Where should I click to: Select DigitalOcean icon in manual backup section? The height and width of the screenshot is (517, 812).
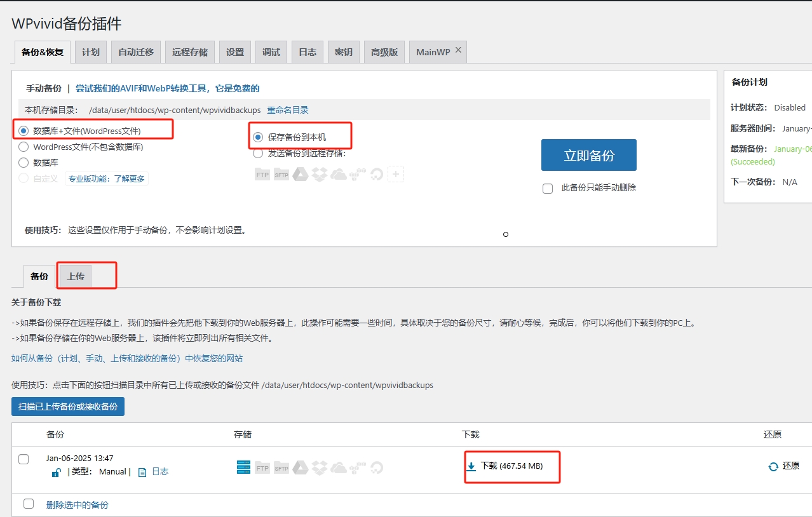(377, 174)
